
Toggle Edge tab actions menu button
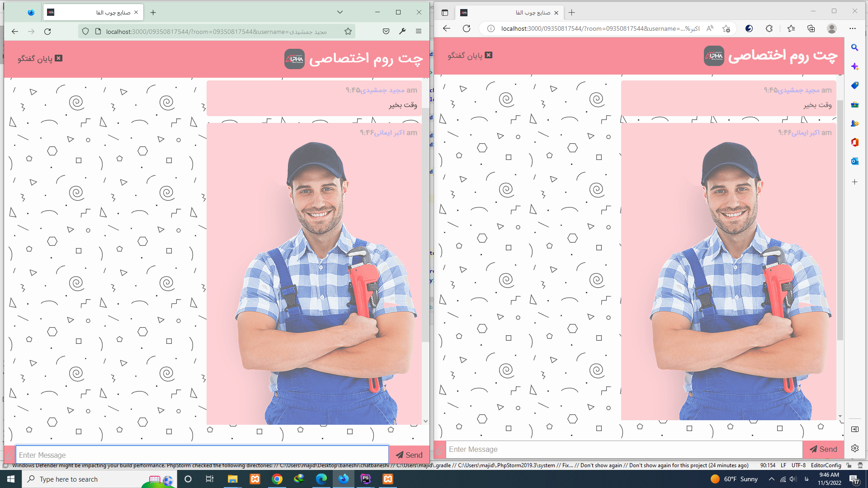tap(445, 13)
